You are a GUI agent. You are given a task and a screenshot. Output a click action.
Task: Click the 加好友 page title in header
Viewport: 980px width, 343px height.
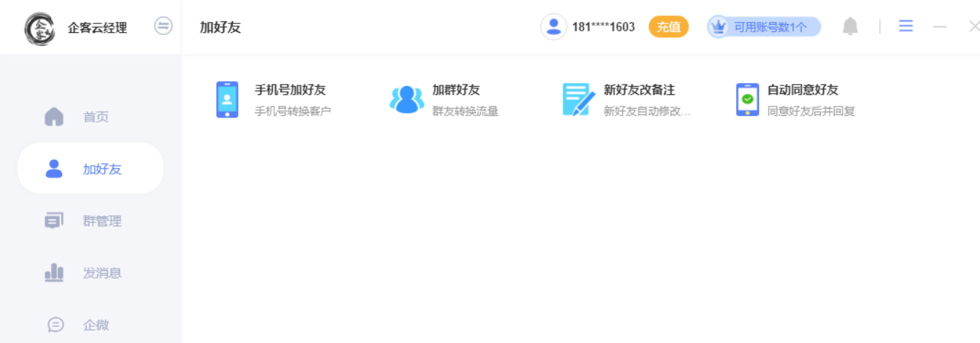point(220,28)
